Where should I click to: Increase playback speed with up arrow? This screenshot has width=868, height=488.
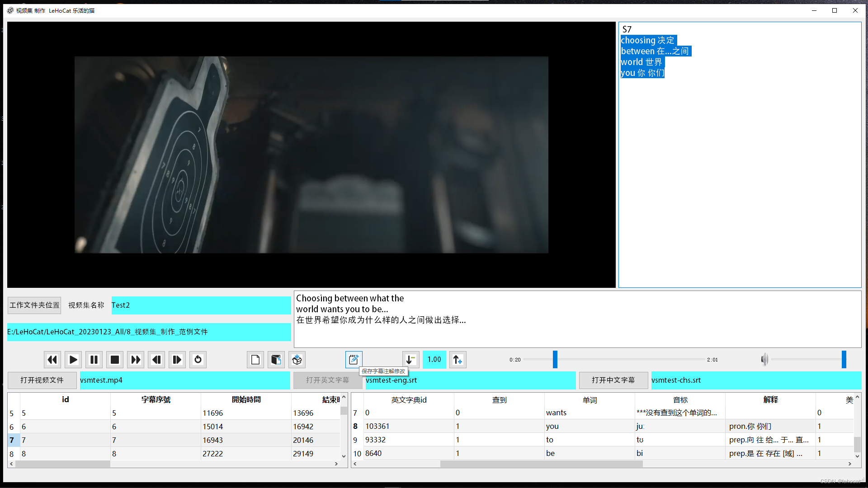pos(458,360)
